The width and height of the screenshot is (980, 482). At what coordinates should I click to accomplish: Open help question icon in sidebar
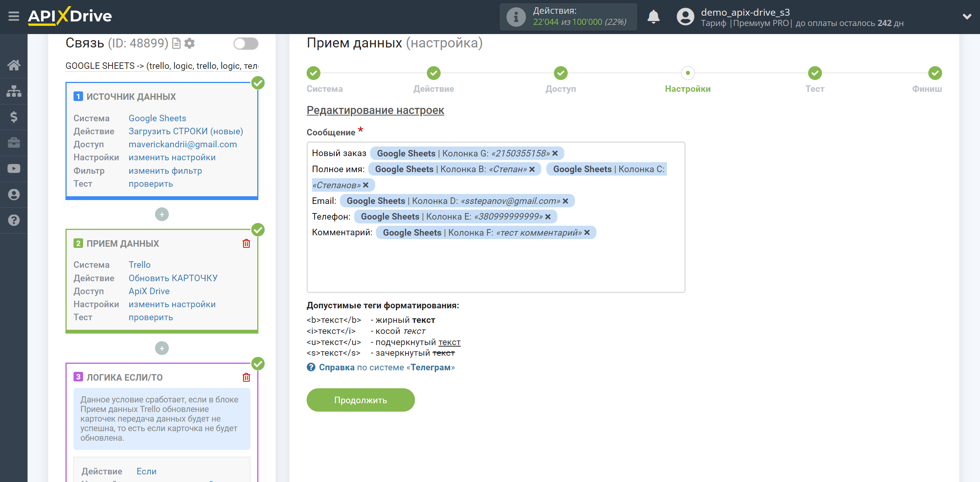(x=14, y=220)
